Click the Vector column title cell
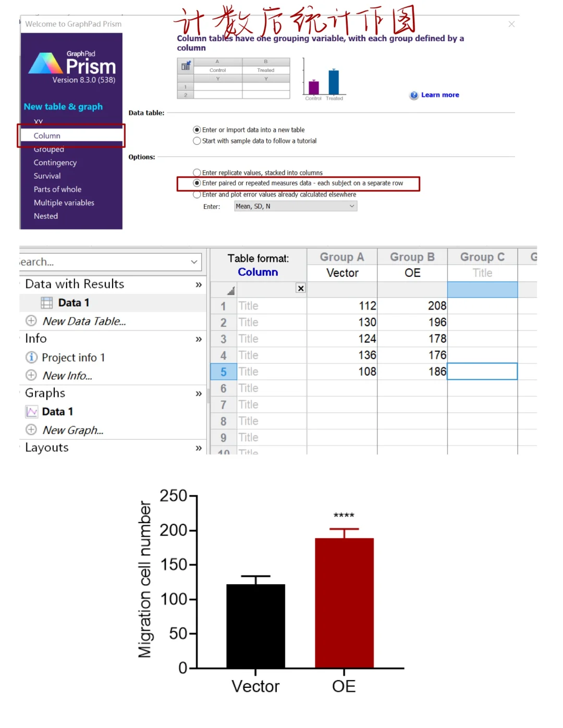 point(342,273)
